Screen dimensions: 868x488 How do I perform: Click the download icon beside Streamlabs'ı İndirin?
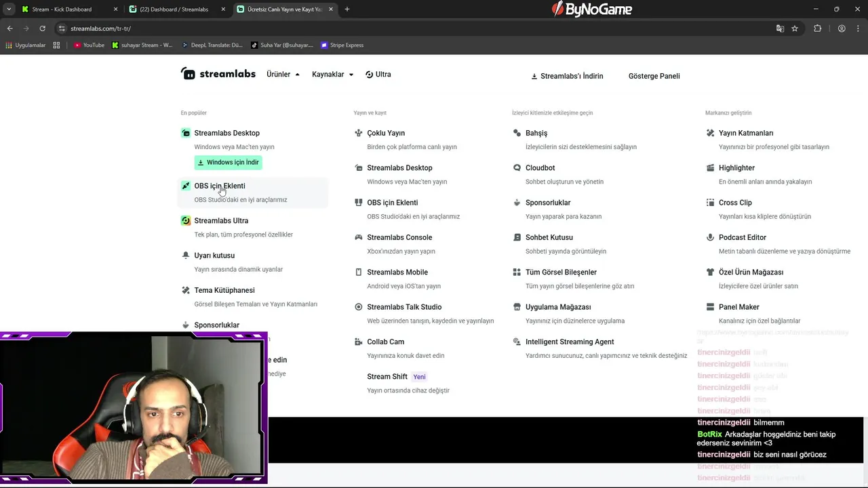(x=534, y=77)
